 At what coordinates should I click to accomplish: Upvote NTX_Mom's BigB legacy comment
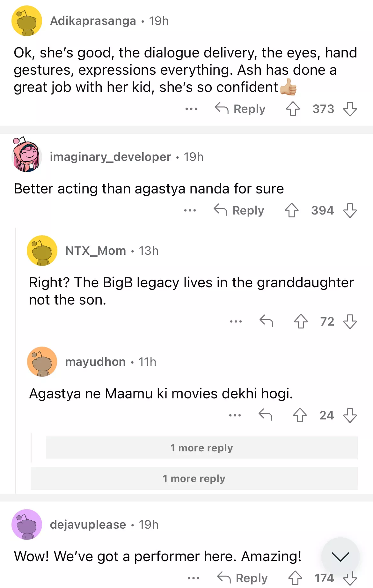point(301,321)
